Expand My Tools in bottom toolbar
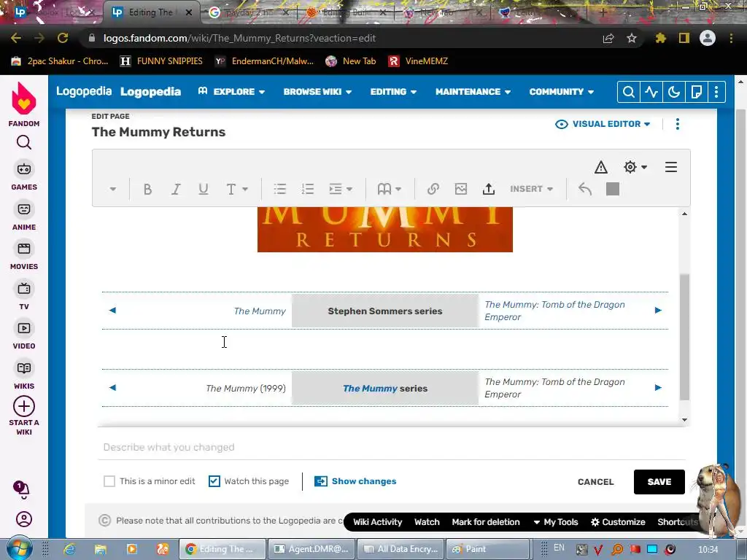 tap(555, 522)
